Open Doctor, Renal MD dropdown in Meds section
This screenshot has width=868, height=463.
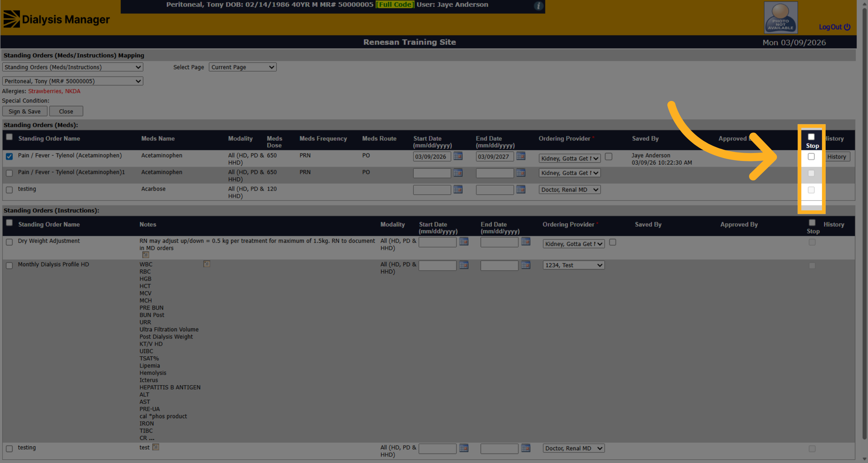point(570,190)
